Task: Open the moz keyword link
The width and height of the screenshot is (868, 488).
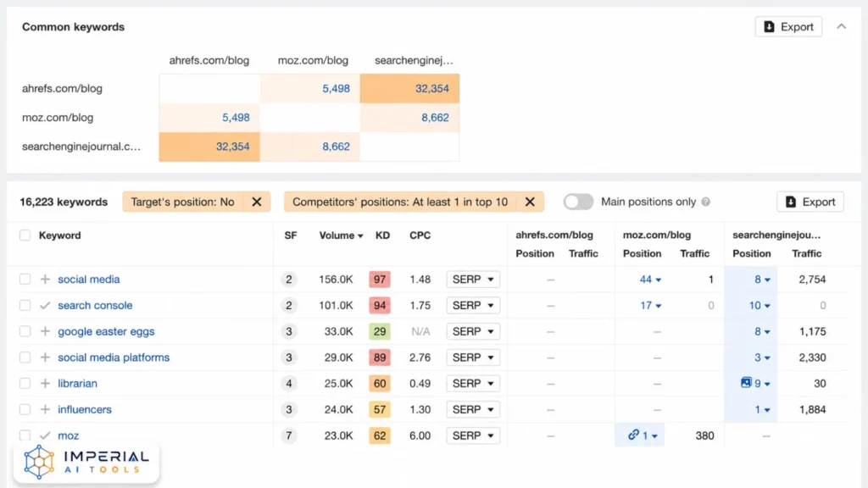Action: 68,435
